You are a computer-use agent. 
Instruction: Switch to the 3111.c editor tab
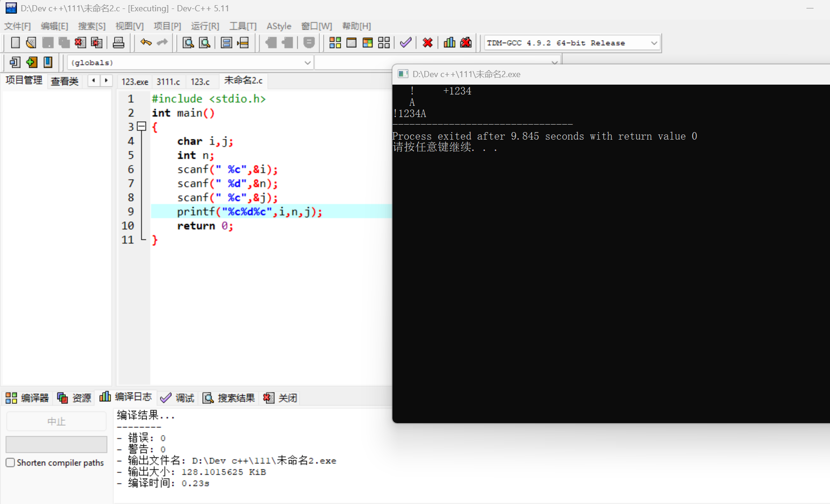pos(168,81)
